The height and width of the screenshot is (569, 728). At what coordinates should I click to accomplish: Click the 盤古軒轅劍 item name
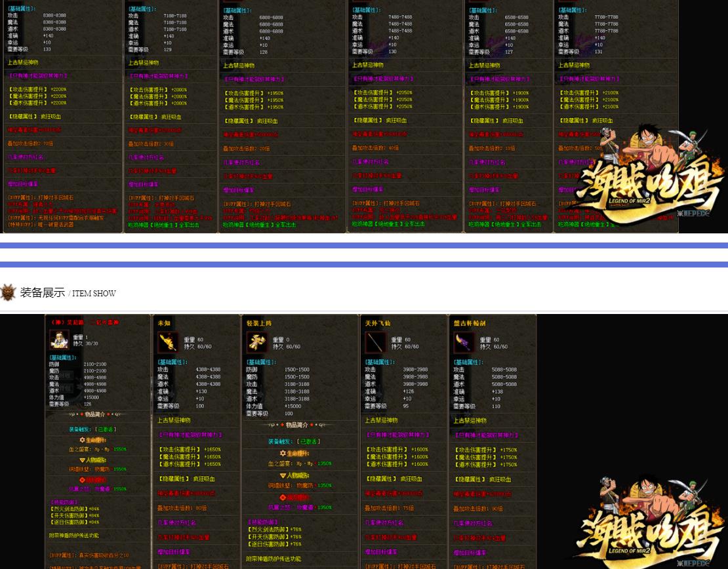pos(470,323)
